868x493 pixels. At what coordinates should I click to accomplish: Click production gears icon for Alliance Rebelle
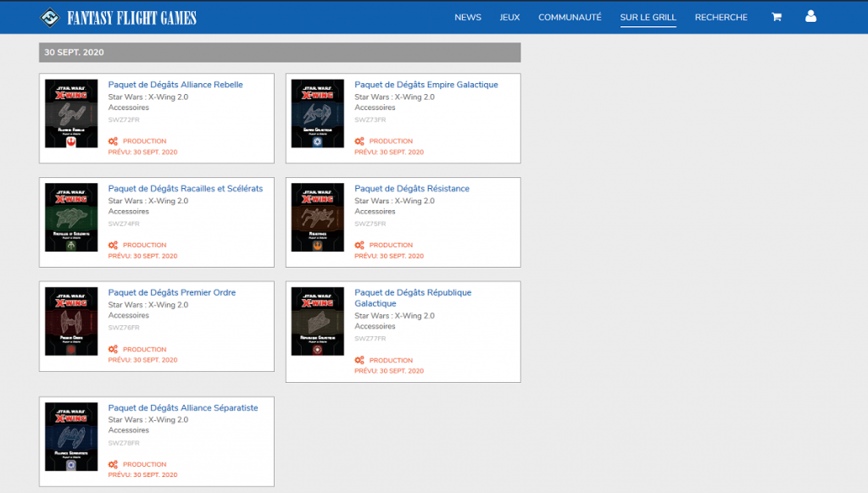pos(113,141)
